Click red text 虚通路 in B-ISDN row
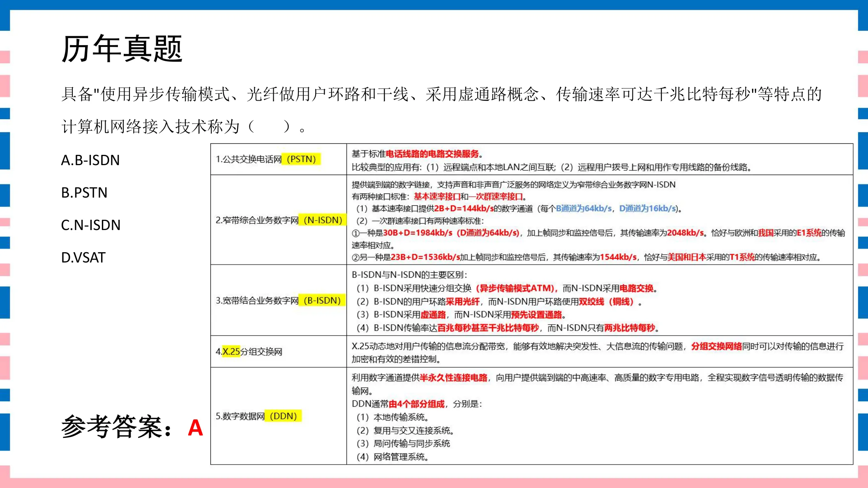Image resolution: width=868 pixels, height=488 pixels. pos(433,315)
